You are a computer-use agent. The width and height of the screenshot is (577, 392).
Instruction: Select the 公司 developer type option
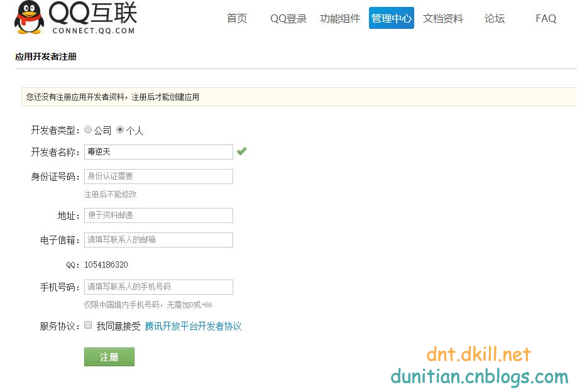click(x=88, y=129)
